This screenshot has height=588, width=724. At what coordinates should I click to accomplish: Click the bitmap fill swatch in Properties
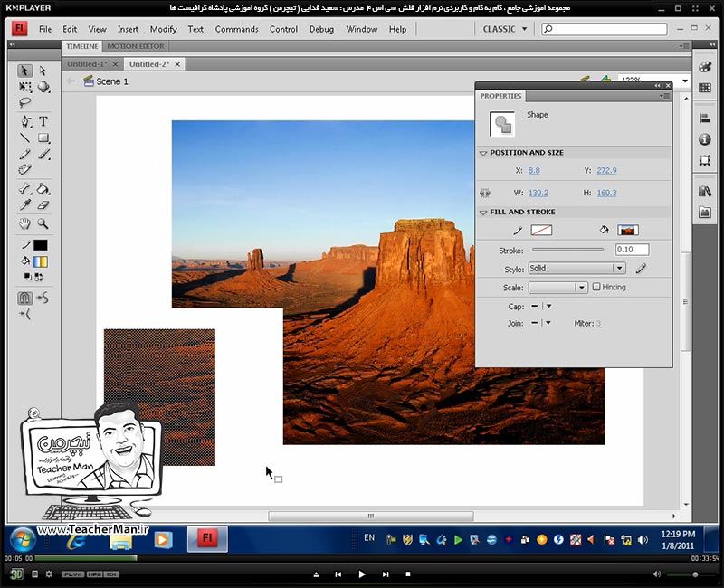click(628, 230)
